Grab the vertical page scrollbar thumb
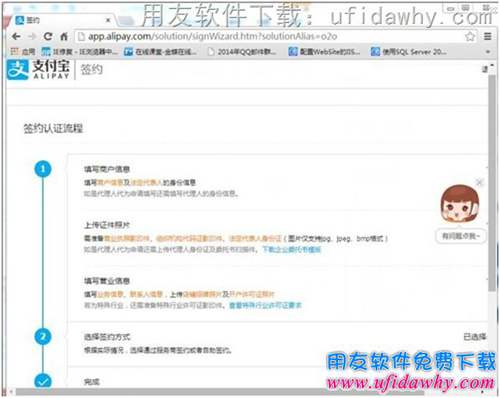This screenshot has width=500, height=398. [492, 183]
